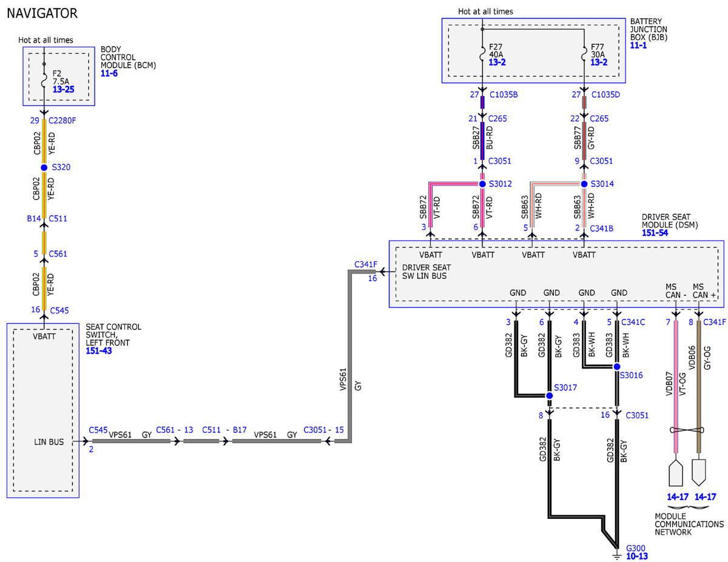The width and height of the screenshot is (728, 562).
Task: Select connector label C2280F
Action: (62, 121)
